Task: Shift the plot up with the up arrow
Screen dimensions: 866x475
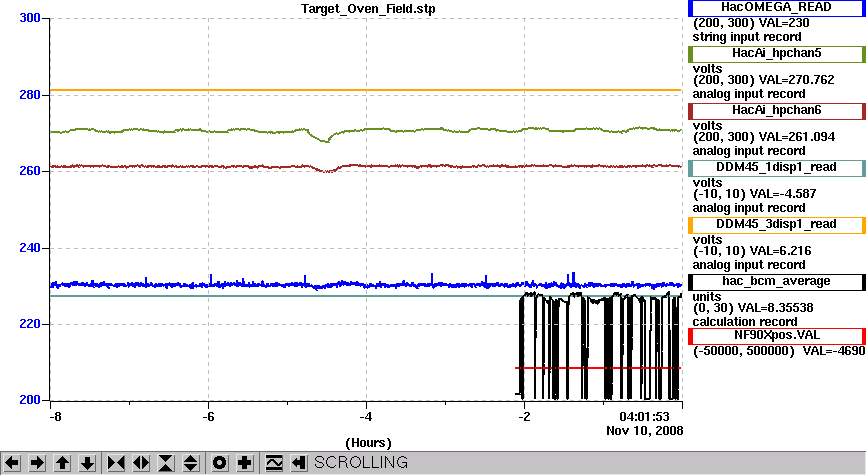Action: tap(62, 463)
